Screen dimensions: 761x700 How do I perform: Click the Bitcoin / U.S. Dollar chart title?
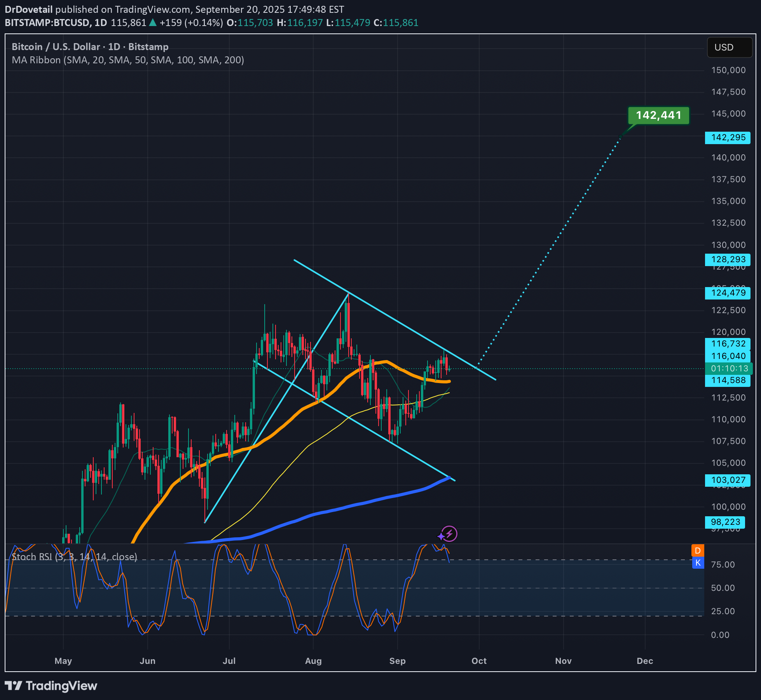pos(90,47)
